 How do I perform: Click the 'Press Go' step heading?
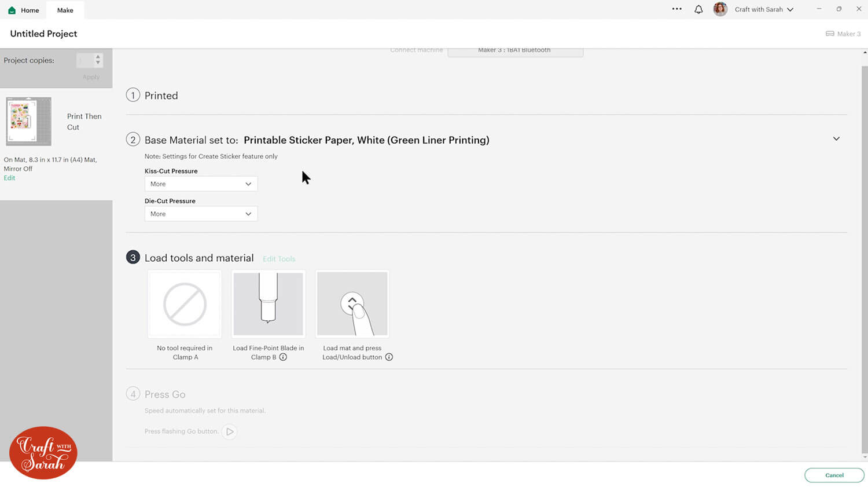(165, 394)
